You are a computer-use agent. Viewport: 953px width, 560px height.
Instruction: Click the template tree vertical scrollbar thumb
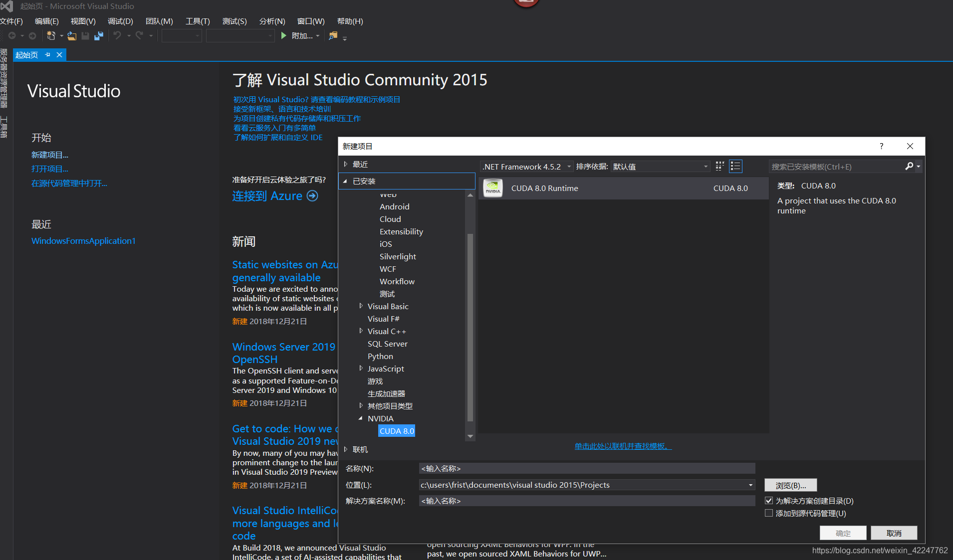point(470,328)
